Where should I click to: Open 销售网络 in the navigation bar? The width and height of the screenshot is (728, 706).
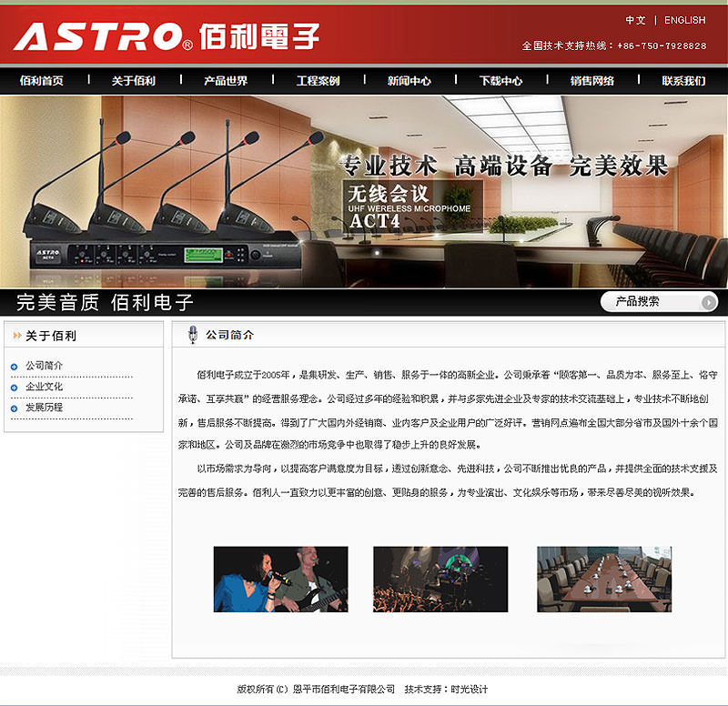[x=592, y=81]
